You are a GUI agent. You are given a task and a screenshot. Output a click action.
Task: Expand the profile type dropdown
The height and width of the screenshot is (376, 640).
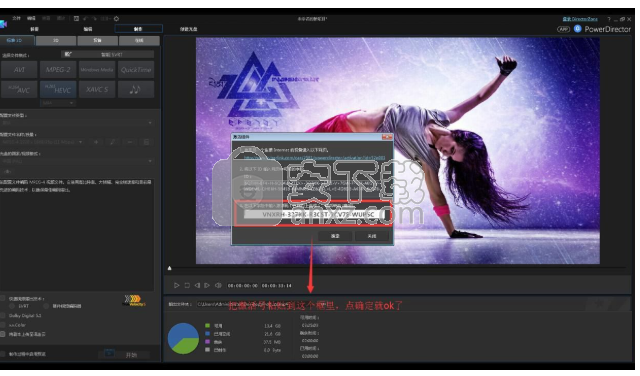point(77,122)
